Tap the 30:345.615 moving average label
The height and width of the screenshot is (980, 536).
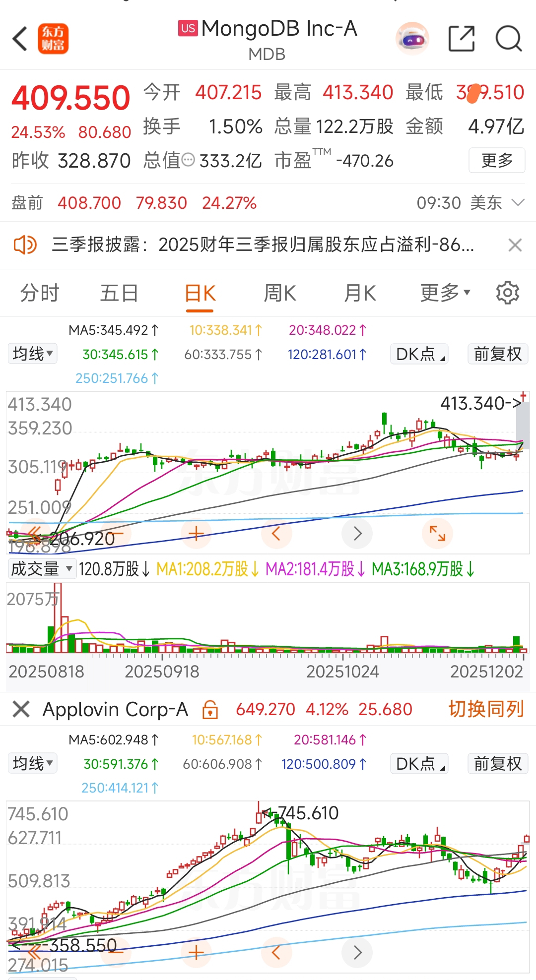[121, 355]
